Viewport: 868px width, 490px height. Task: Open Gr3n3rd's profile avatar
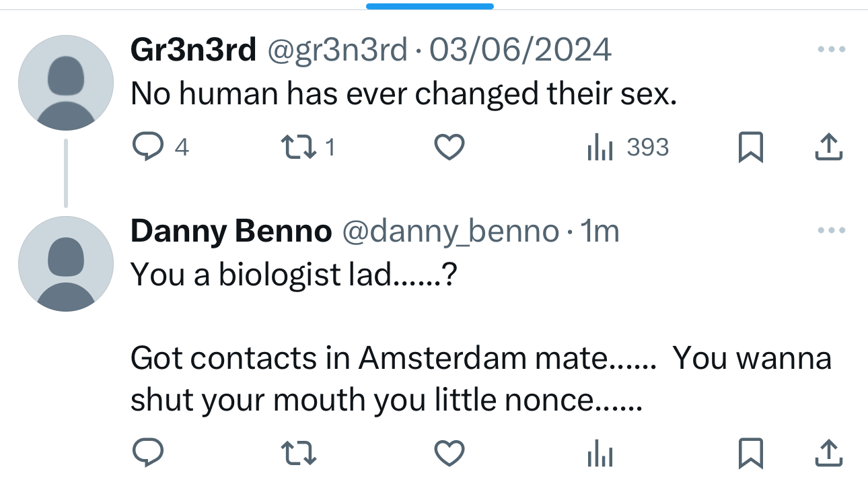tap(65, 83)
